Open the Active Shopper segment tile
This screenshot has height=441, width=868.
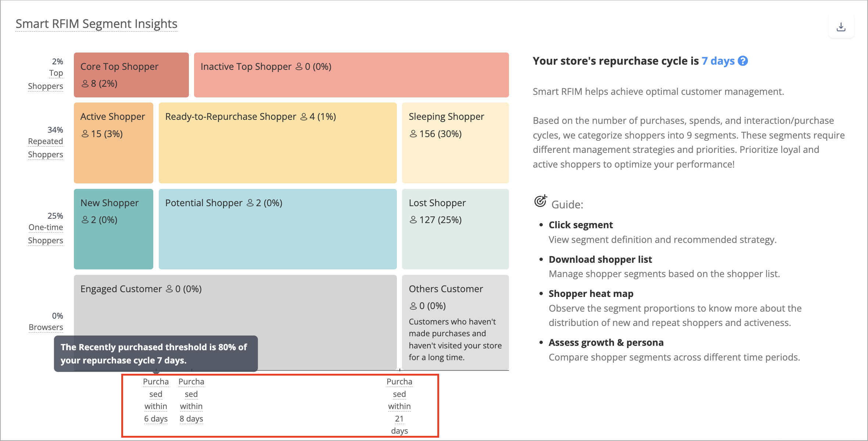[x=114, y=143]
